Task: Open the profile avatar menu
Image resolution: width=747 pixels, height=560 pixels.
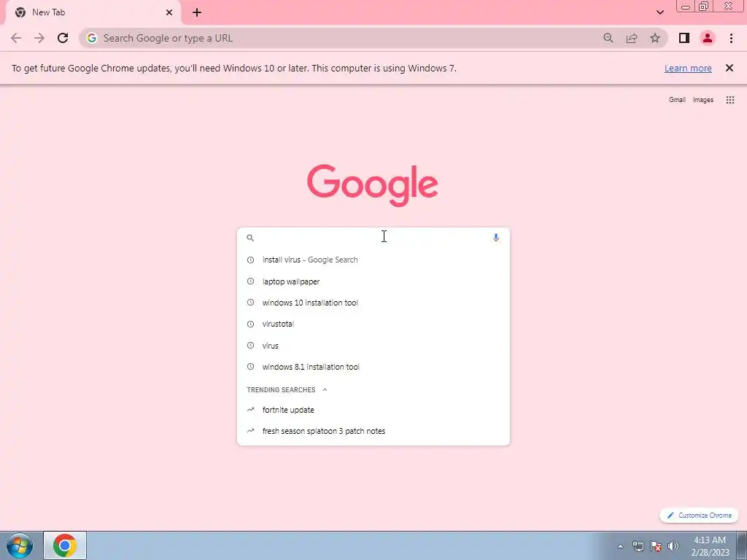Action: tap(708, 38)
